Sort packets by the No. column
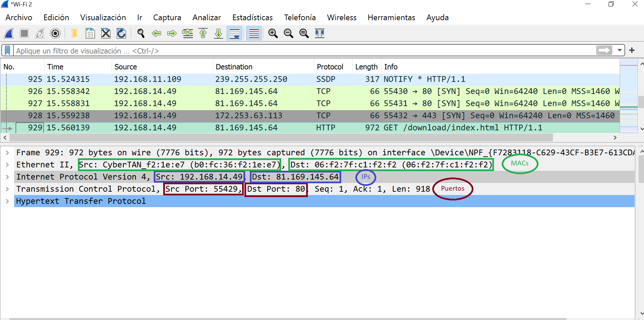644x320 pixels. point(22,67)
